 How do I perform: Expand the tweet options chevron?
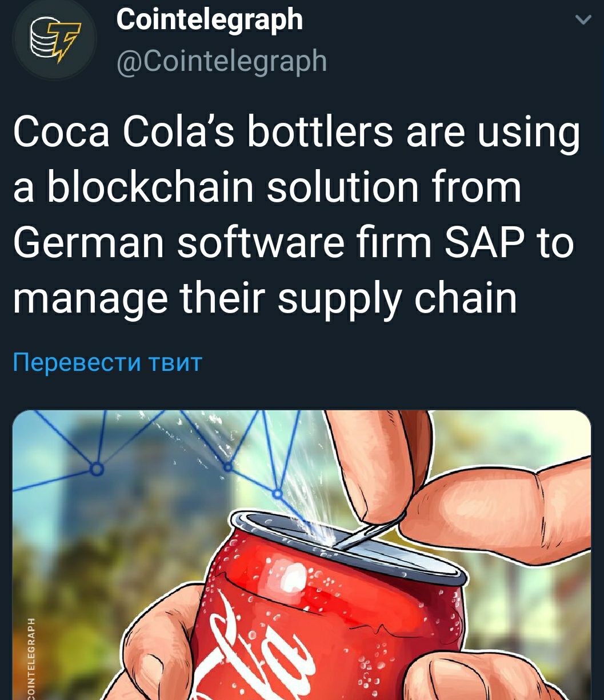coord(583,21)
